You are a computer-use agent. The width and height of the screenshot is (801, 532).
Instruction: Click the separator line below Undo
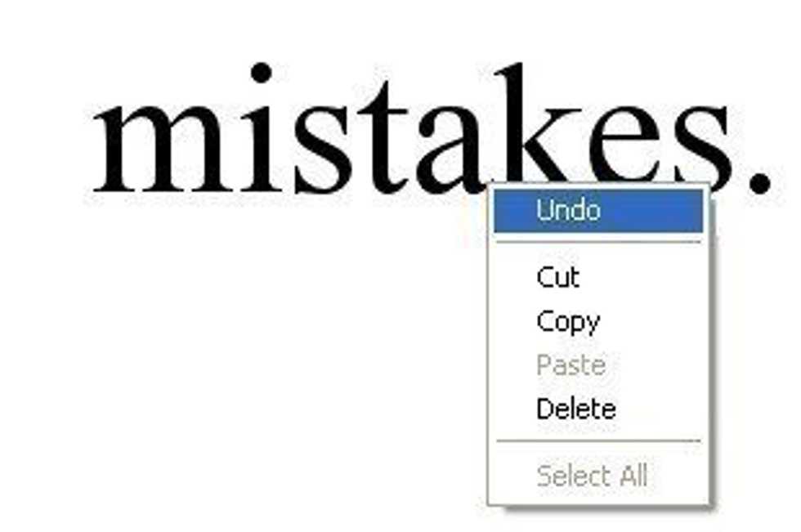[x=598, y=243]
